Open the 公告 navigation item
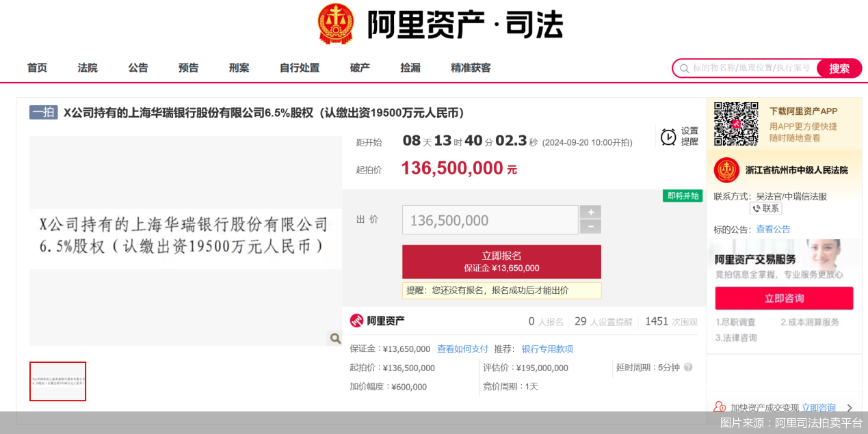This screenshot has height=434, width=868. (138, 68)
